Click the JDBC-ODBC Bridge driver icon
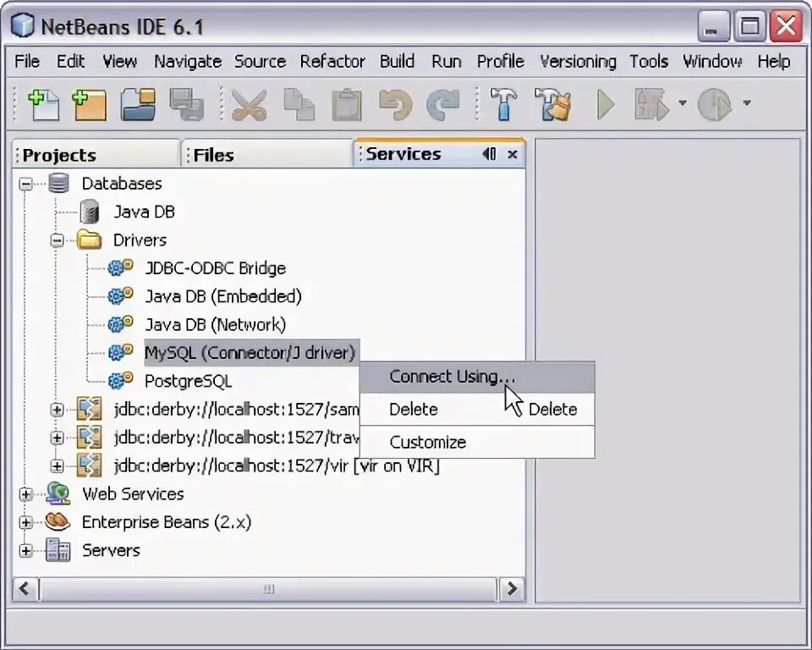The image size is (812, 650). tap(120, 267)
